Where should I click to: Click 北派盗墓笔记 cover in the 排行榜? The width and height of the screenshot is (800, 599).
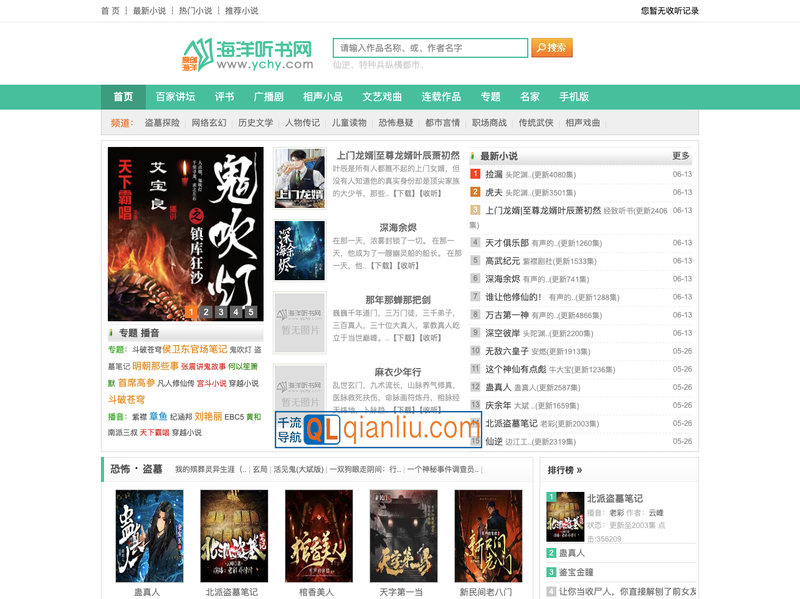564,517
